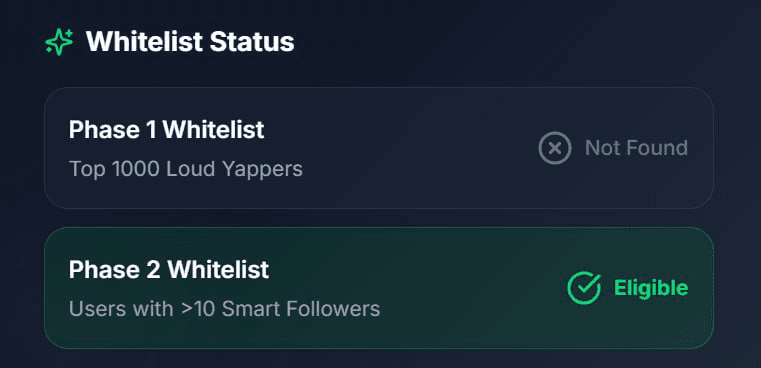Click the words Loud Yappers
This screenshot has width=761, height=368.
(x=234, y=169)
